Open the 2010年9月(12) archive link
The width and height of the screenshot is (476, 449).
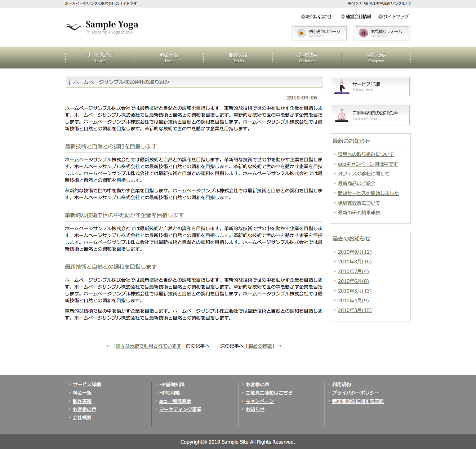coord(355,252)
